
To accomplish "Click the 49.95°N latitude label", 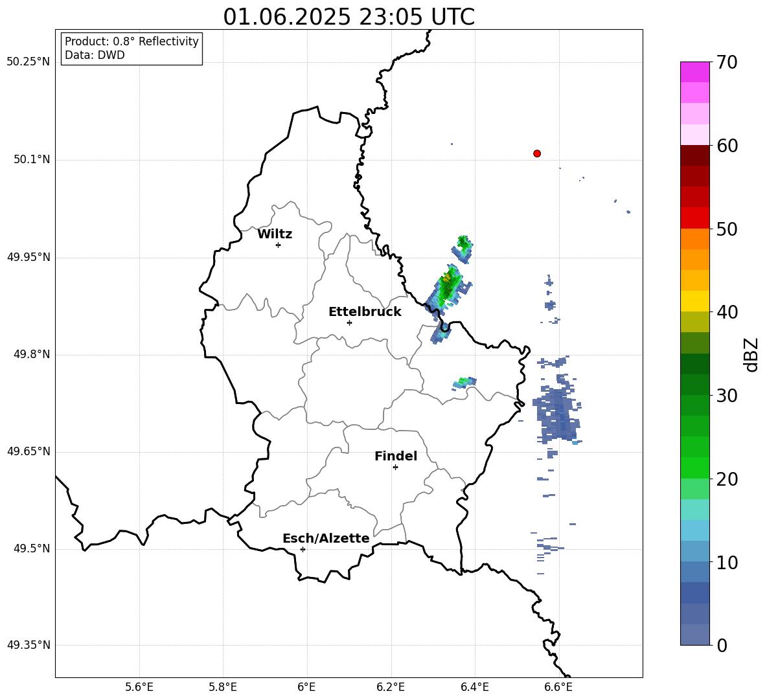I will coord(29,256).
